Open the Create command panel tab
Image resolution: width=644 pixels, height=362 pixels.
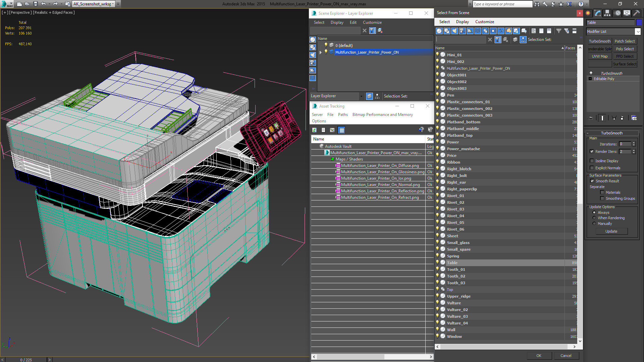(588, 13)
